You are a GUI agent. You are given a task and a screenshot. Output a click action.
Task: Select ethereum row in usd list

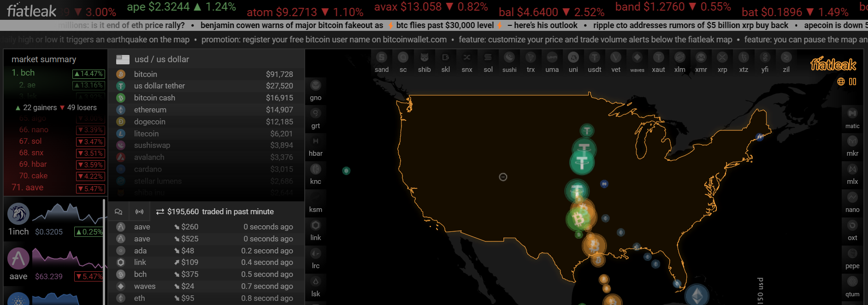pyautogui.click(x=206, y=110)
